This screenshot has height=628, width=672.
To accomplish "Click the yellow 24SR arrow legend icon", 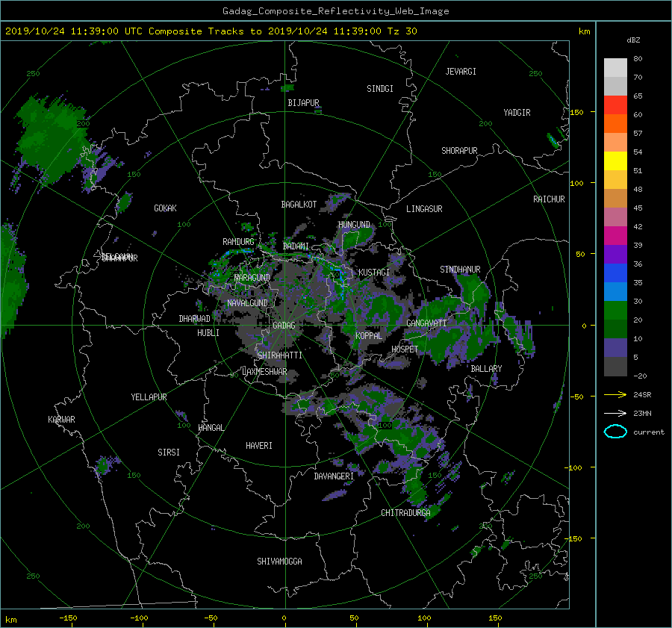I will click(615, 394).
